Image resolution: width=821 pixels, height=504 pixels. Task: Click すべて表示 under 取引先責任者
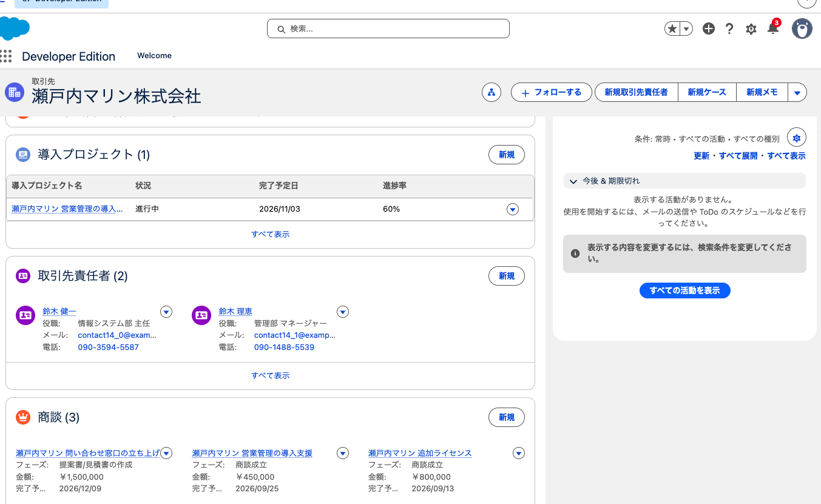tap(271, 375)
